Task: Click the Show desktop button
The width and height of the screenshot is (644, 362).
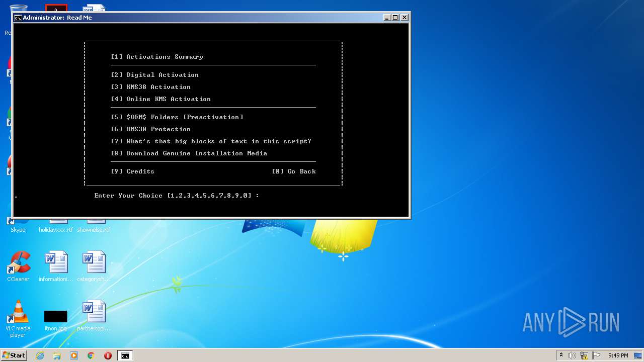Action: pos(639,355)
